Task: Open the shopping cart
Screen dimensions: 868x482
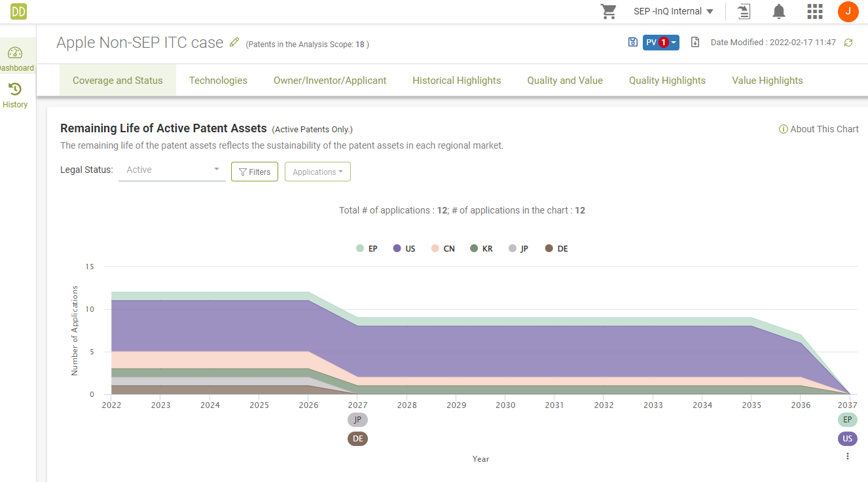Action: 609,11
